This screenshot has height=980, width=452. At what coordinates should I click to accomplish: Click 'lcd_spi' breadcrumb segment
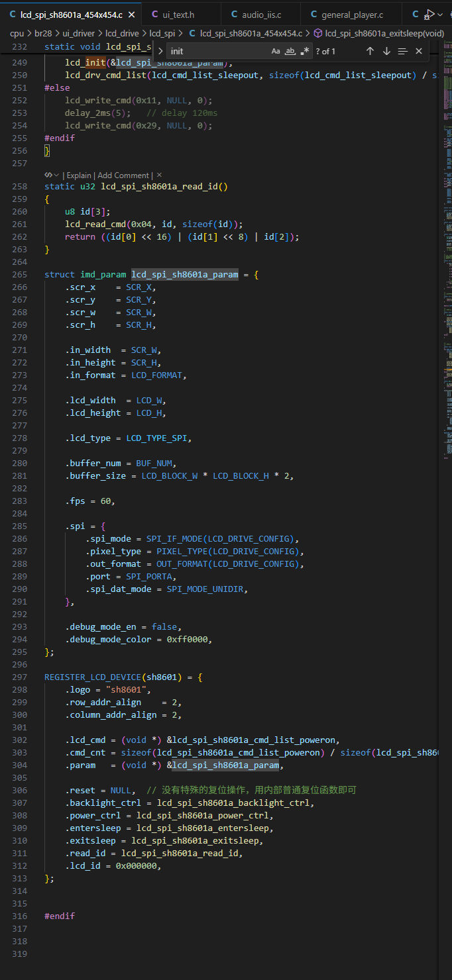coord(162,33)
